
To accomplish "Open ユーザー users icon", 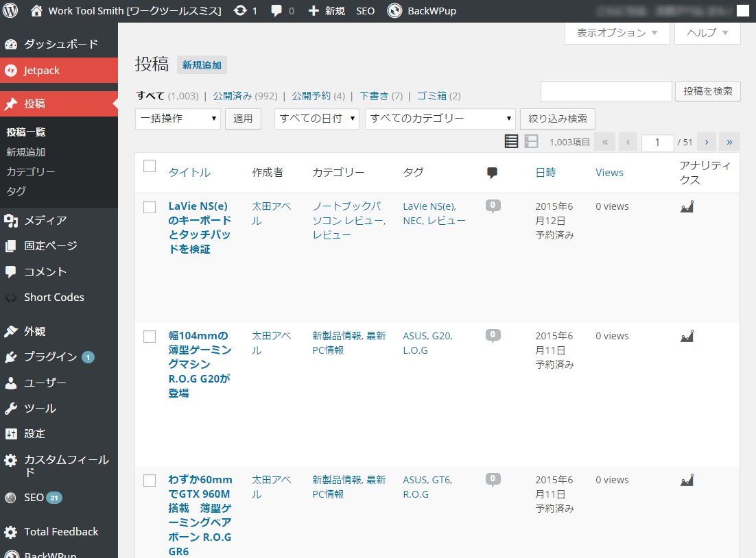I will [10, 383].
